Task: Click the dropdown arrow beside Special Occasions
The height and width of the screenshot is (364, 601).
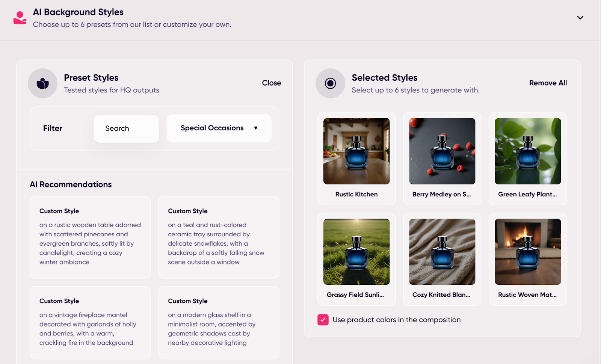Action: (256, 128)
